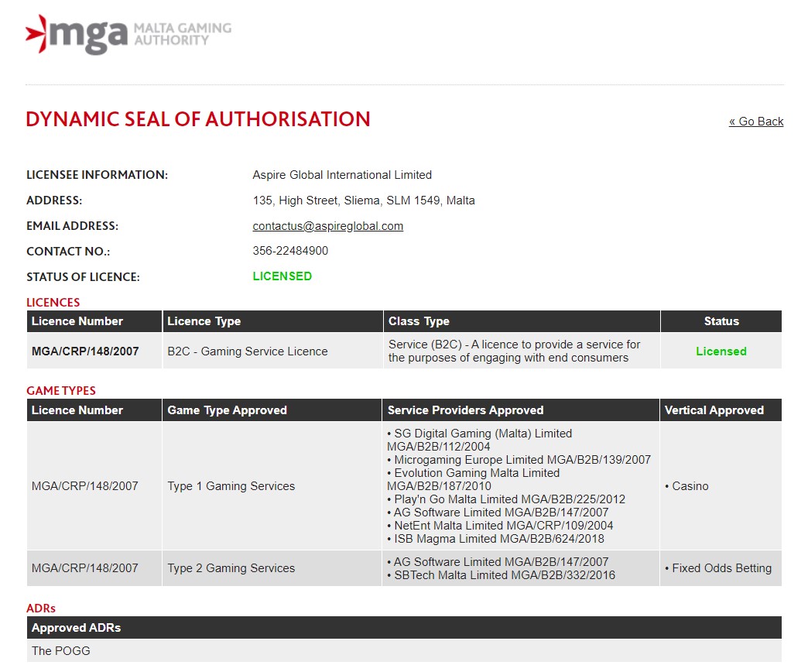The image size is (808, 672).
Task: Click the red GAME TYPES section heading
Action: click(x=61, y=391)
